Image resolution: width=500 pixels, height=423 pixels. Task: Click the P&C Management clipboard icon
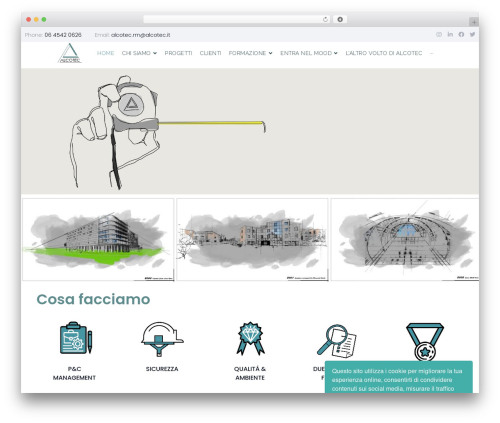76,338
